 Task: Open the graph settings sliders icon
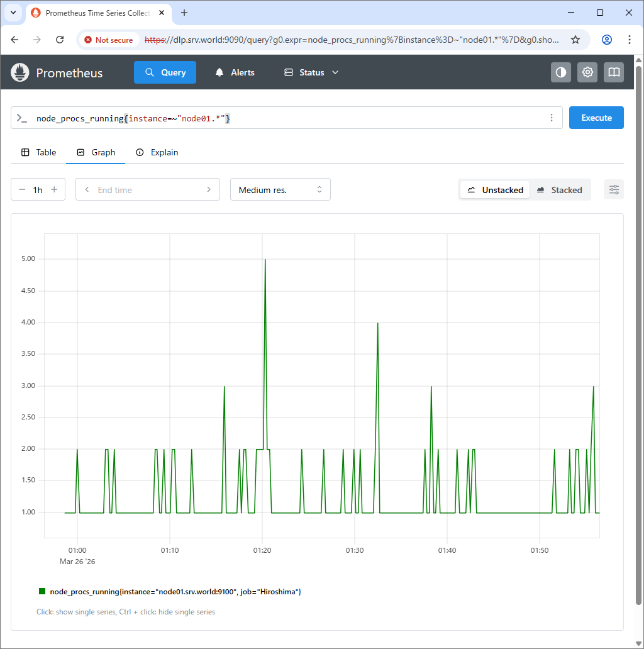coord(614,189)
